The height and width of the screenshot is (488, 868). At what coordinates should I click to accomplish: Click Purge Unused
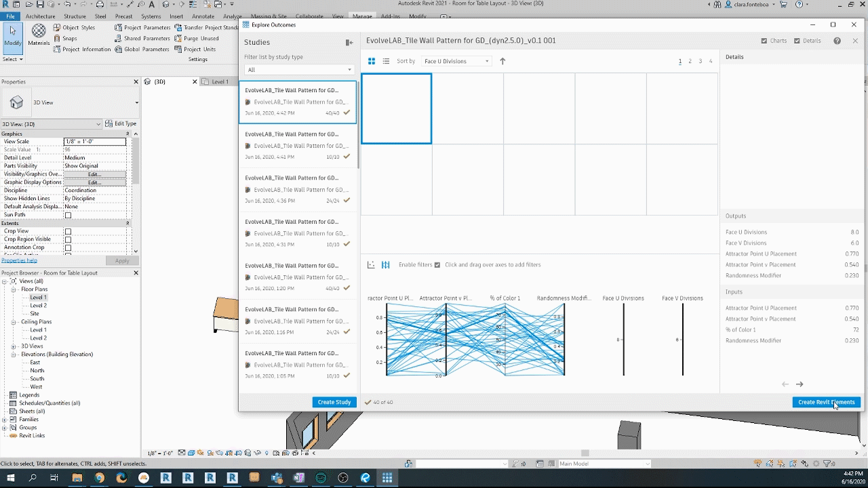pyautogui.click(x=196, y=39)
